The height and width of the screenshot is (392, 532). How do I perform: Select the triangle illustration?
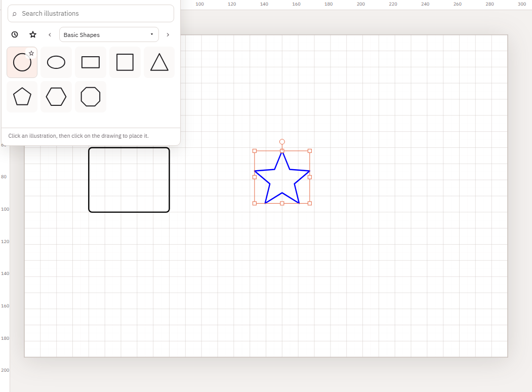[x=159, y=62]
